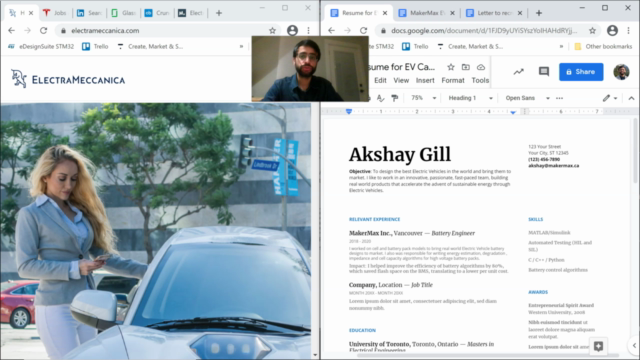The width and height of the screenshot is (640, 360).
Task: Open the Insert menu in Docs
Action: point(425,80)
